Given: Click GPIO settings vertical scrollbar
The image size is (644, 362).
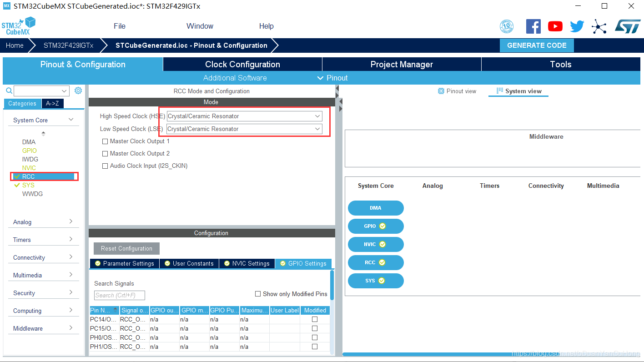Looking at the screenshot, I should [332, 285].
